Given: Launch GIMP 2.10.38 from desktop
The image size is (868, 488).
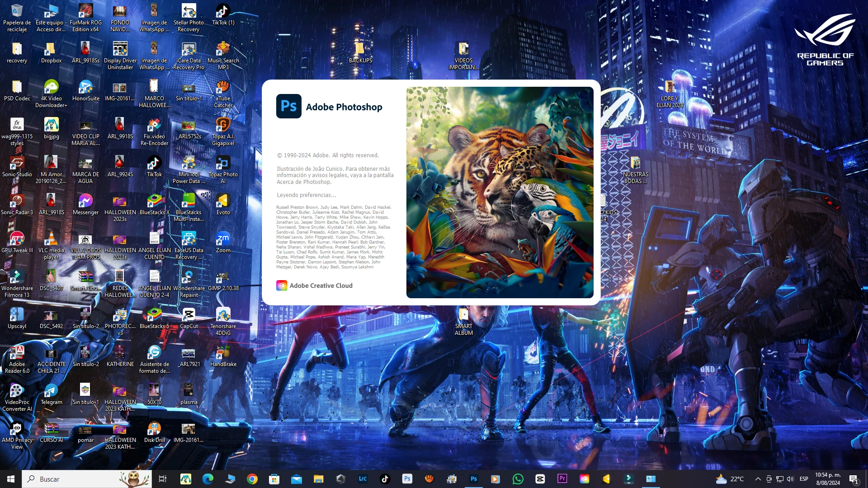Looking at the screenshot, I should (x=223, y=277).
